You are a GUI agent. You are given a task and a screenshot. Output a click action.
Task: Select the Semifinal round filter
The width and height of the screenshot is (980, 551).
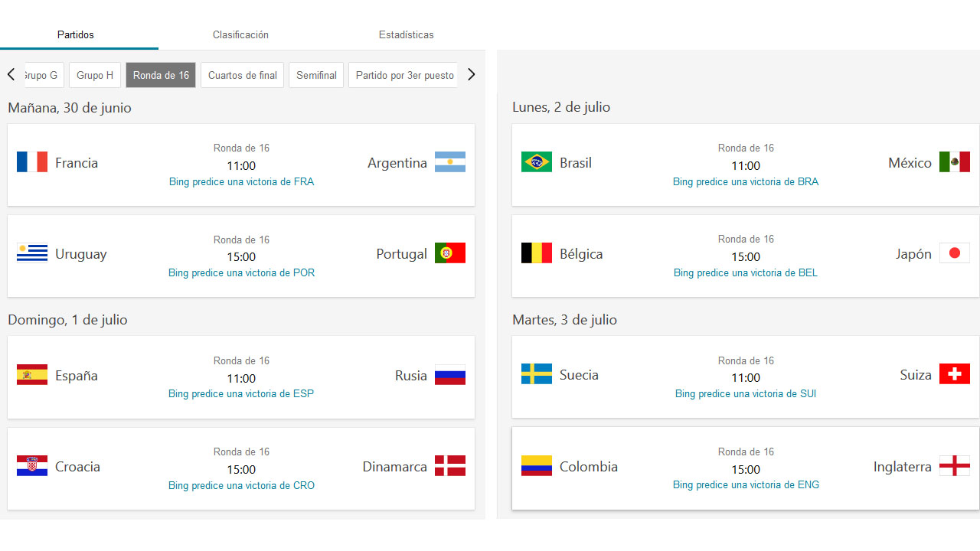[316, 75]
